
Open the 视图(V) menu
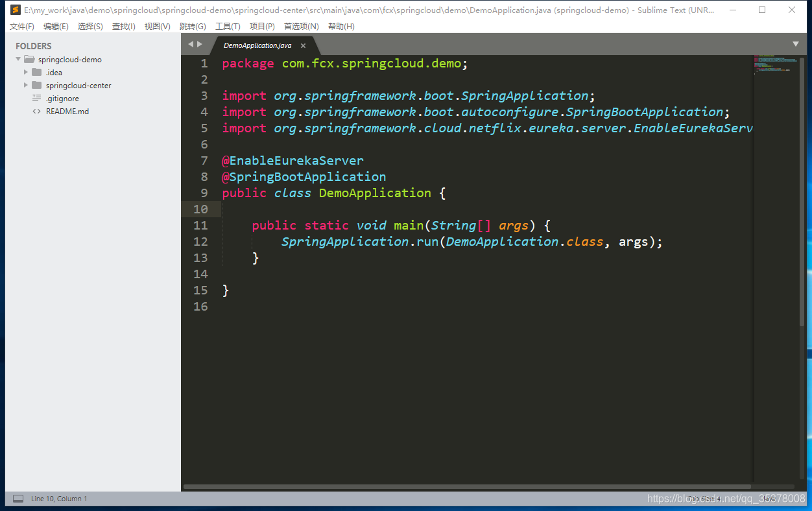tap(158, 26)
